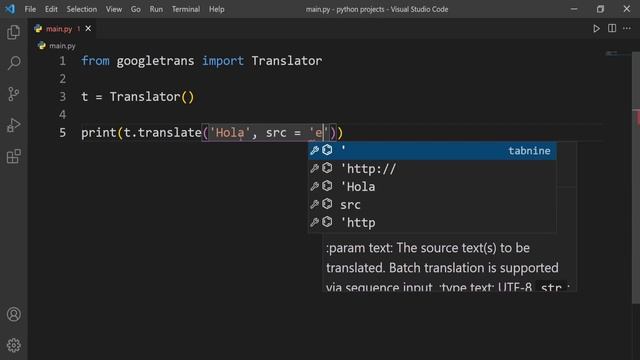Open the Accounts menu icon
640x360 pixels.
pyautogui.click(x=13, y=314)
